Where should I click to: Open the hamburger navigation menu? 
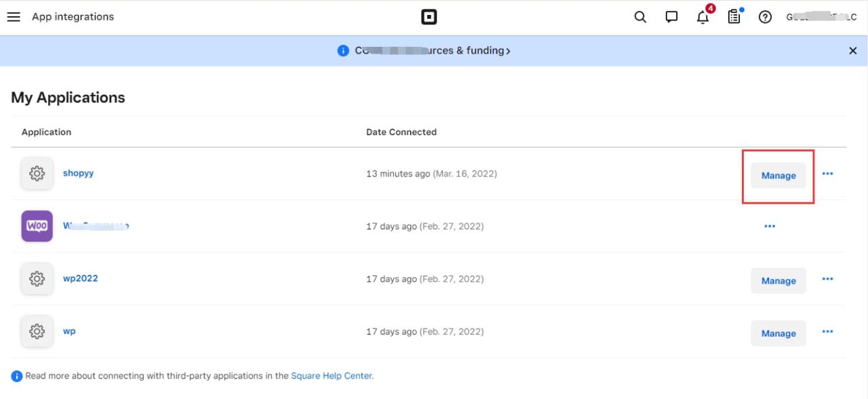(x=14, y=17)
